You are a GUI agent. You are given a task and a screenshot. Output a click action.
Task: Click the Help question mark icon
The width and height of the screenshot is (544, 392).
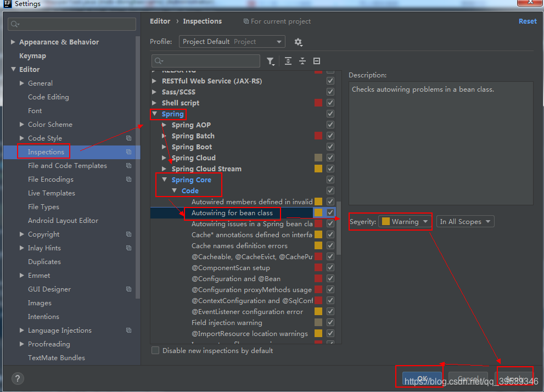point(16,378)
